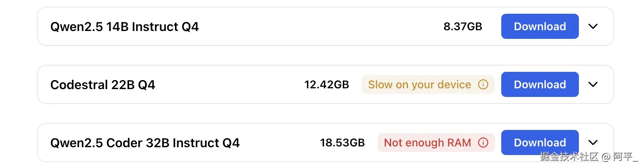Click the 18.53GB file size label

click(x=342, y=143)
